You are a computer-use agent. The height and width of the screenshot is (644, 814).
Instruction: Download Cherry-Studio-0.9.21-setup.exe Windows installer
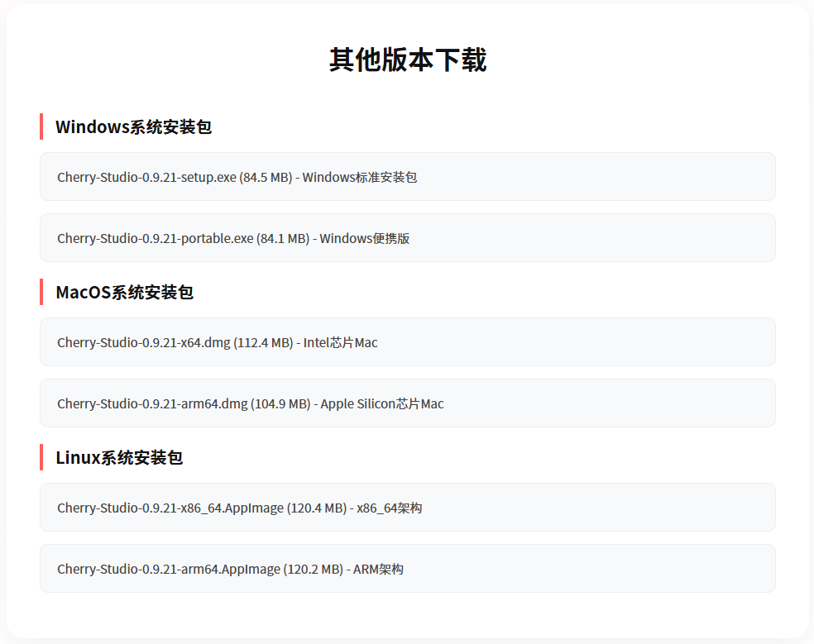tap(408, 176)
